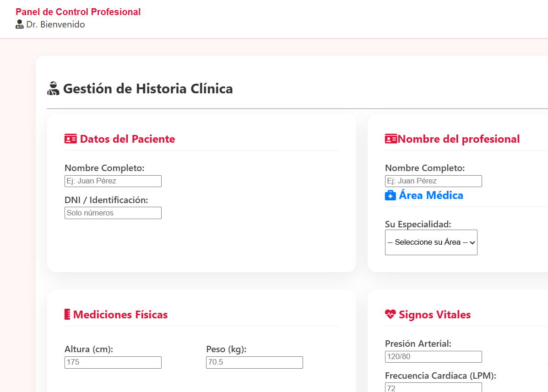
Task: Click the Peso (kg) label
Action: [x=227, y=349]
